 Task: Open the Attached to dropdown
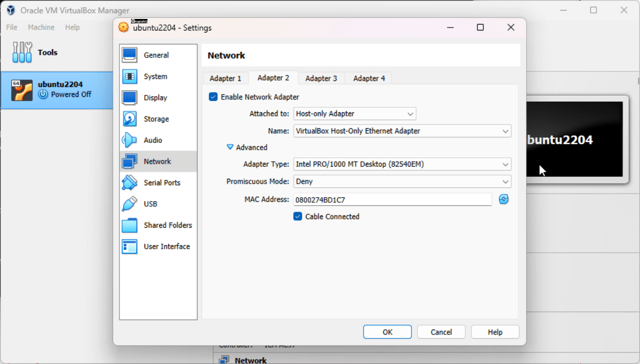coord(354,114)
